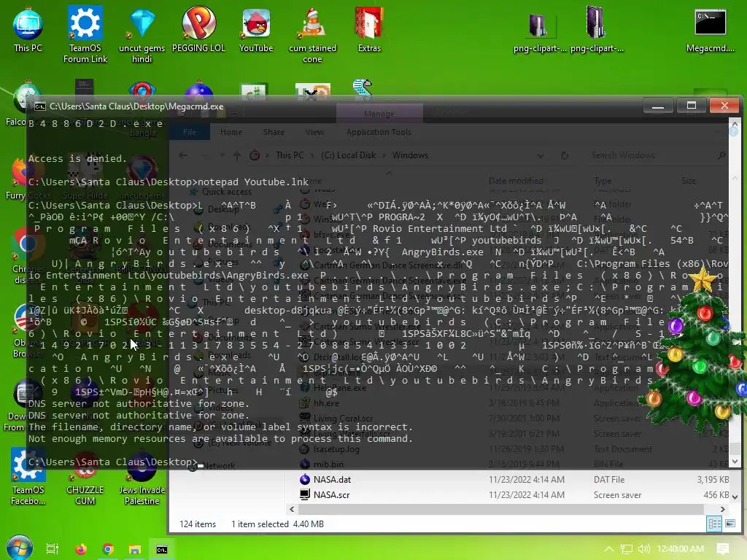
Task: Select the second png-clipart desktop file
Action: 597,29
